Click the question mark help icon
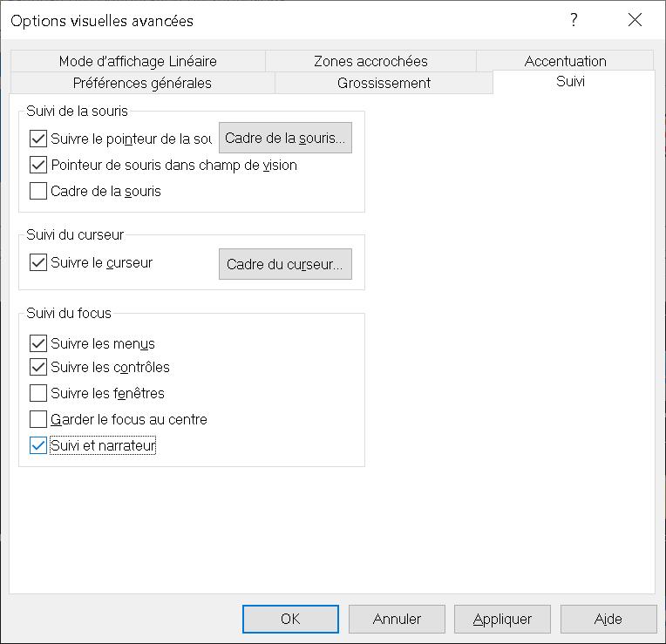666x644 pixels. click(x=574, y=20)
